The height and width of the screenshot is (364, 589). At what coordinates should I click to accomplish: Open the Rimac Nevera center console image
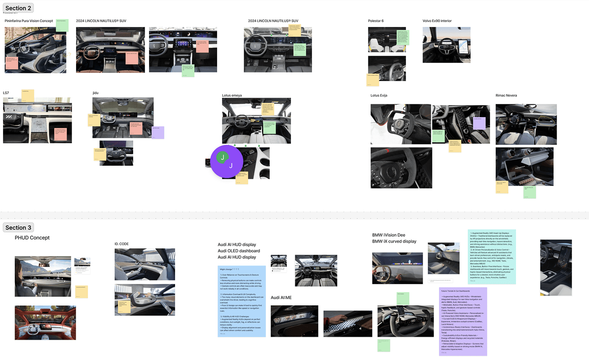coord(524,167)
